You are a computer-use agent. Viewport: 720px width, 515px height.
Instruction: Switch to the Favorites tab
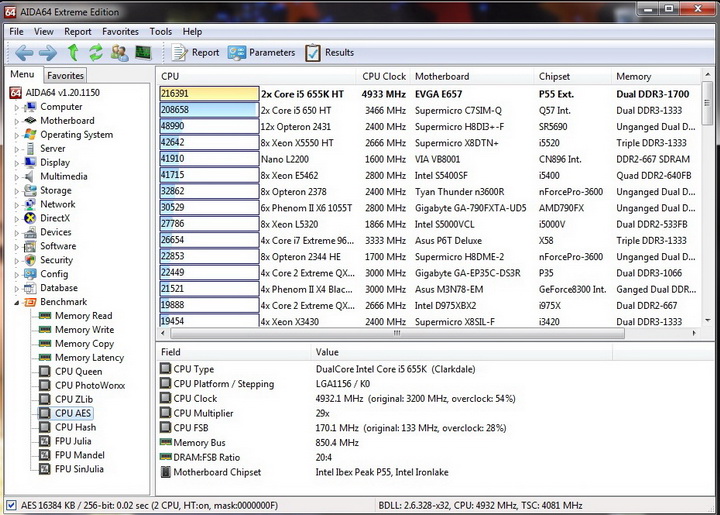[x=66, y=75]
